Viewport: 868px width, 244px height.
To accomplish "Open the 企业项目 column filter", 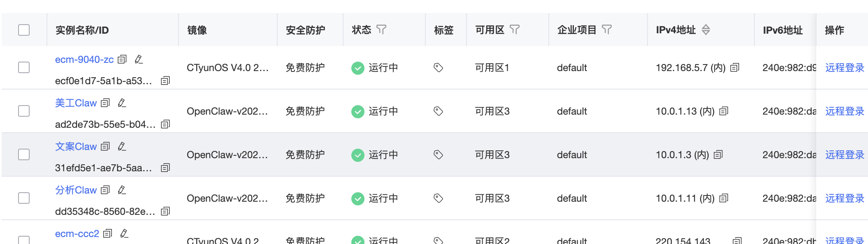I will pos(607,30).
